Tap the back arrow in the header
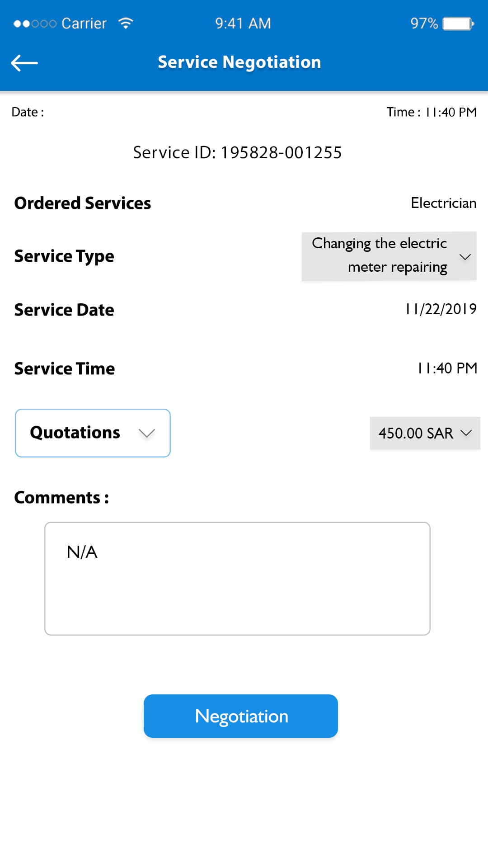The height and width of the screenshot is (868, 488). tap(24, 63)
